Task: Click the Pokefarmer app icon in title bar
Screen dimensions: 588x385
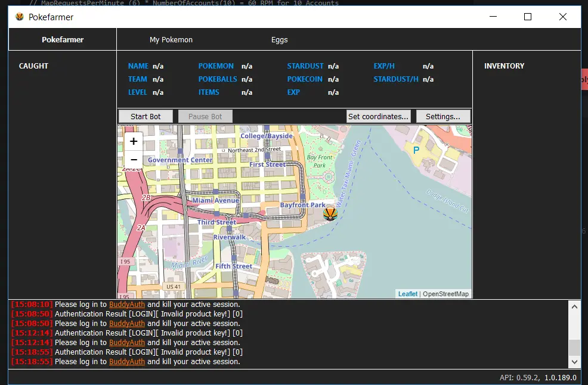Action: [x=20, y=17]
